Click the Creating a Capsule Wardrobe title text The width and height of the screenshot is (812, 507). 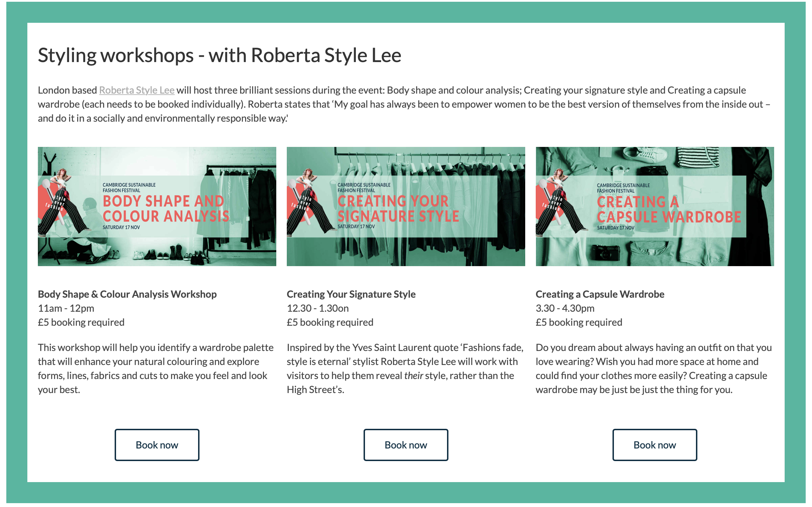click(x=600, y=294)
